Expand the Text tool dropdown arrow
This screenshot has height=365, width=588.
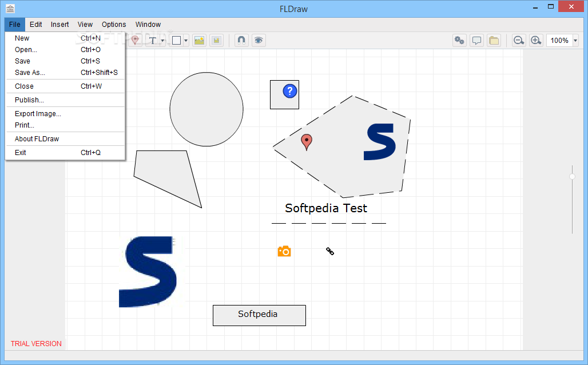pos(162,41)
